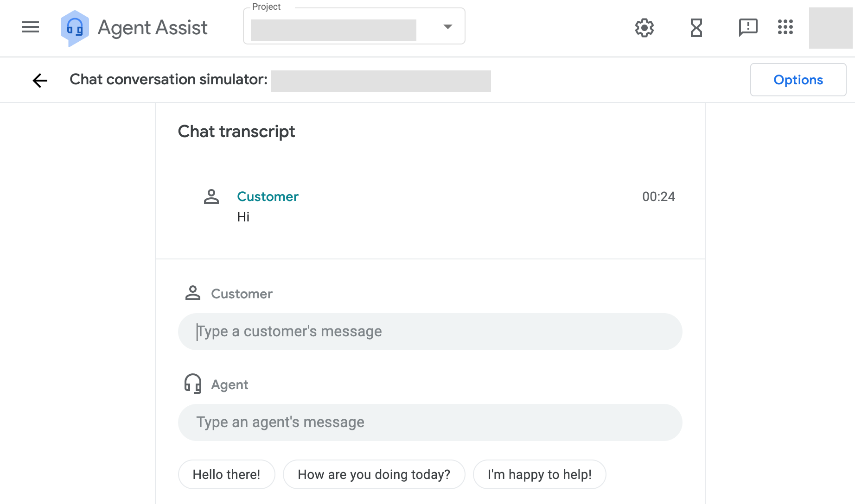The height and width of the screenshot is (504, 855).
Task: Open the account avatar in top corner
Action: coord(830,28)
